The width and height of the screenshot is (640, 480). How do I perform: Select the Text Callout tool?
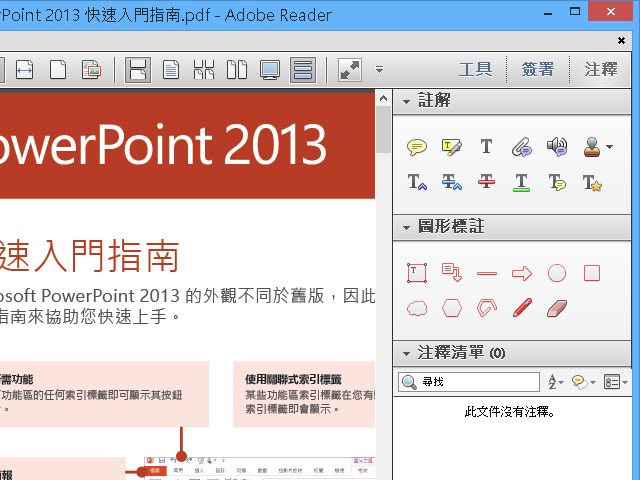452,273
